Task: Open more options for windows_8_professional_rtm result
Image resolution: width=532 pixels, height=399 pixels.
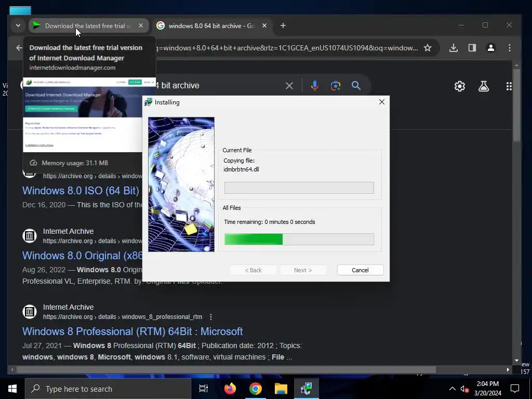Action: [211, 317]
